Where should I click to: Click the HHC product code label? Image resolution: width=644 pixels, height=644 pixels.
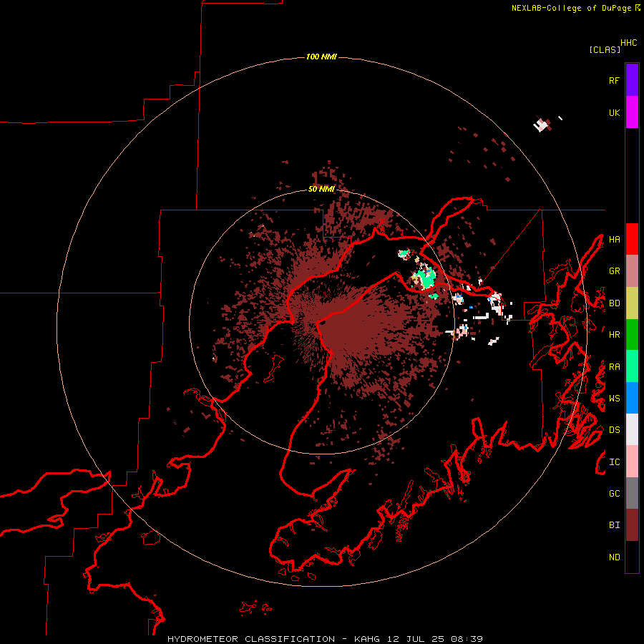pyautogui.click(x=629, y=43)
